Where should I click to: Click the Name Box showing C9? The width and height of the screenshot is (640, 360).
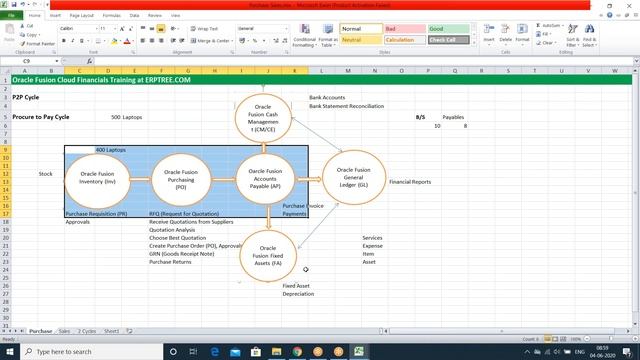(x=27, y=61)
